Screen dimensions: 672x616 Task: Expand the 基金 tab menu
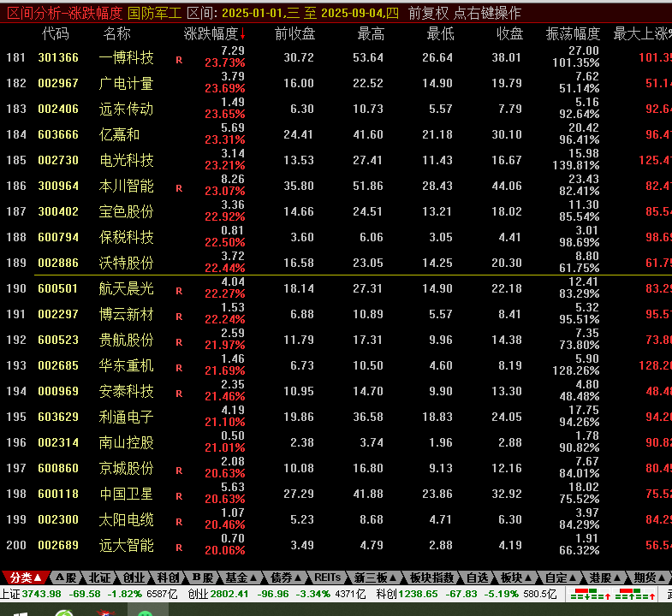(x=241, y=577)
